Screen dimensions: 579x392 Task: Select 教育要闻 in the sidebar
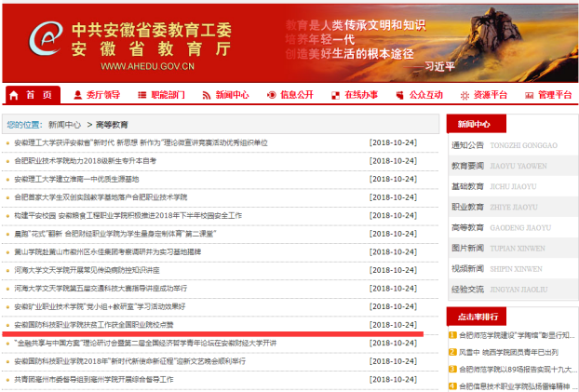click(467, 166)
